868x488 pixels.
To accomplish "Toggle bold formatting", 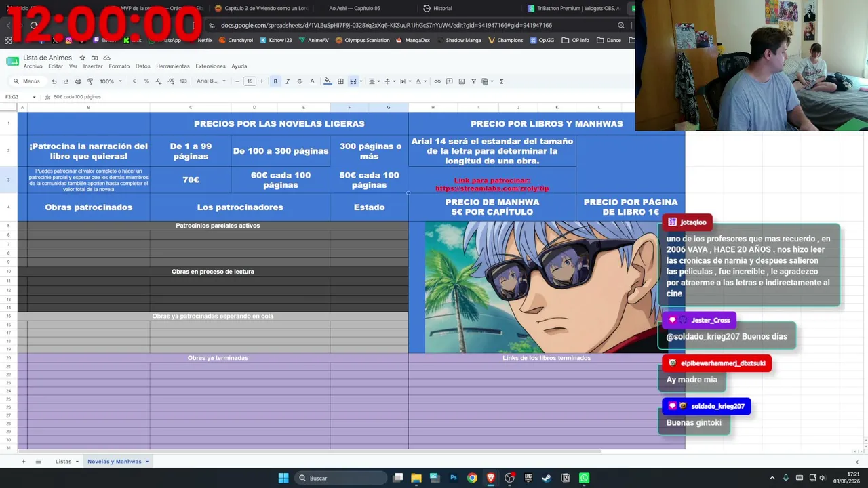I will pos(275,81).
